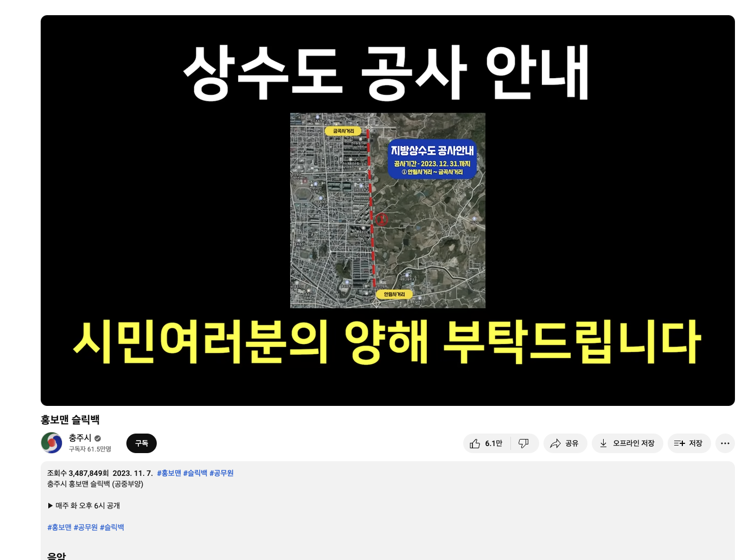Screen dimensions: 742x560
Task: Dislike the video with the thumbs-down icon
Action: [524, 443]
